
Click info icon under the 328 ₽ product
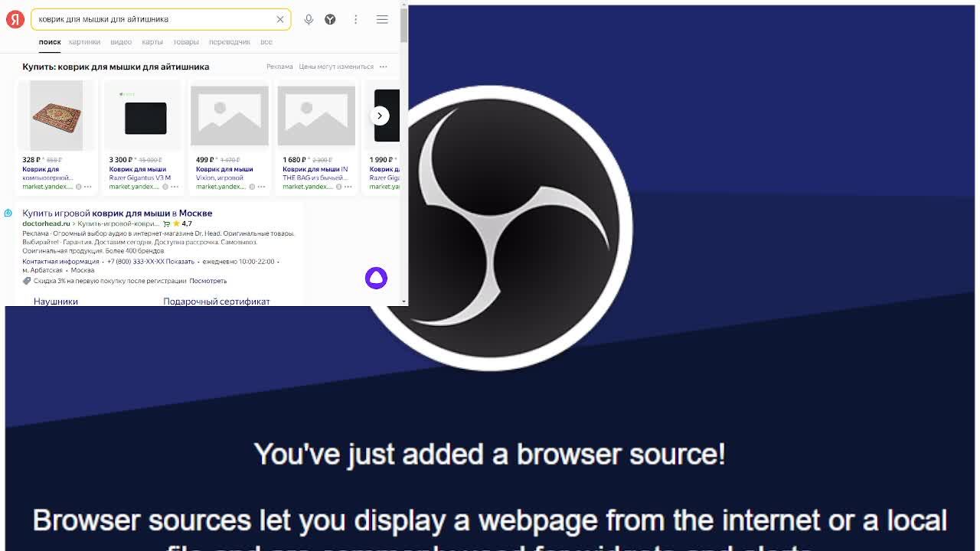click(x=78, y=187)
